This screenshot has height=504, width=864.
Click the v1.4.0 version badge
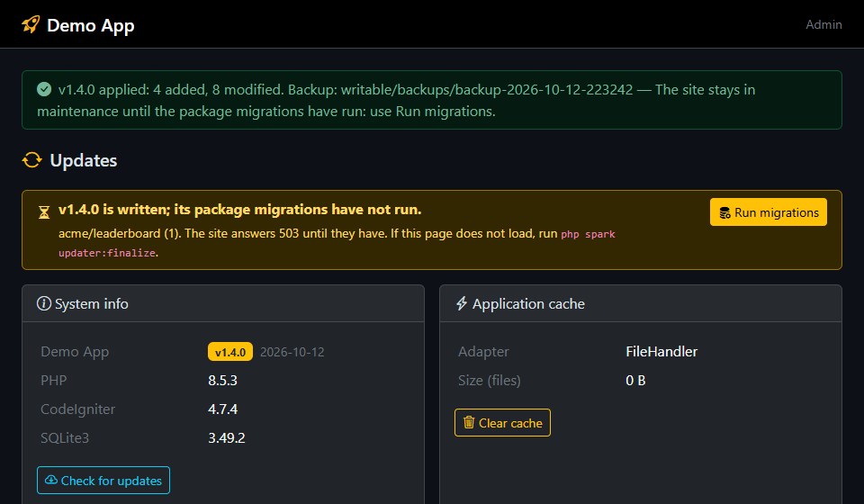[230, 352]
